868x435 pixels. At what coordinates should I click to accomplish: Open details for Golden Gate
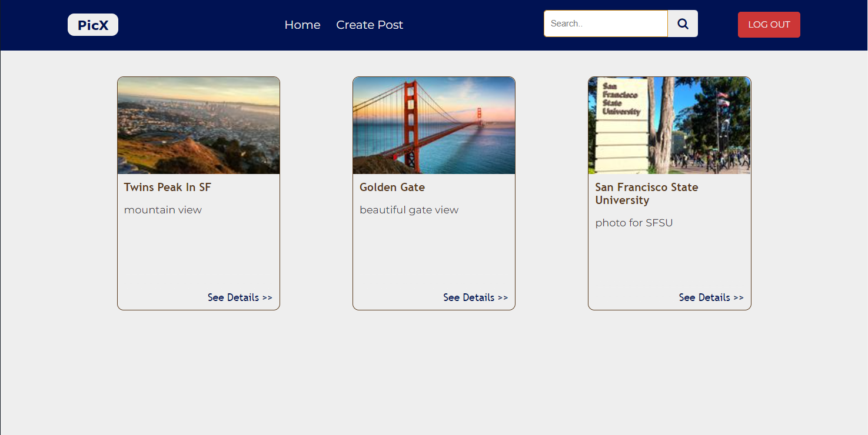475,297
